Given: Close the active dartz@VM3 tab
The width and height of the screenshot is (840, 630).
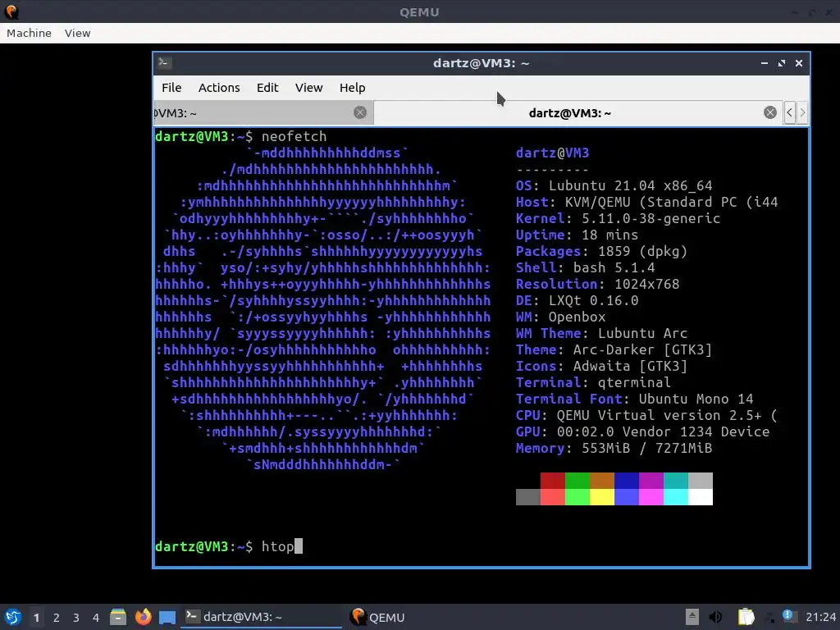Looking at the screenshot, I should pos(769,112).
